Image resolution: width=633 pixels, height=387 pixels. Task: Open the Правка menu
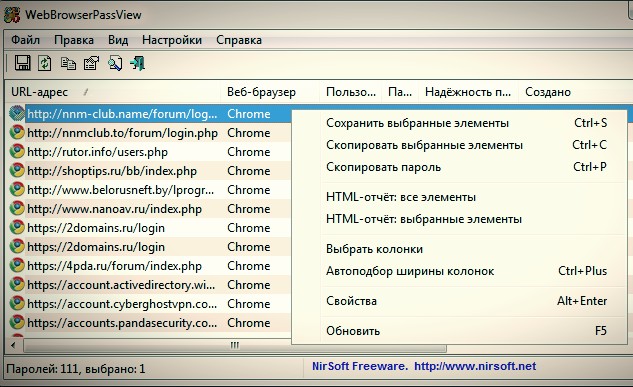tap(74, 40)
